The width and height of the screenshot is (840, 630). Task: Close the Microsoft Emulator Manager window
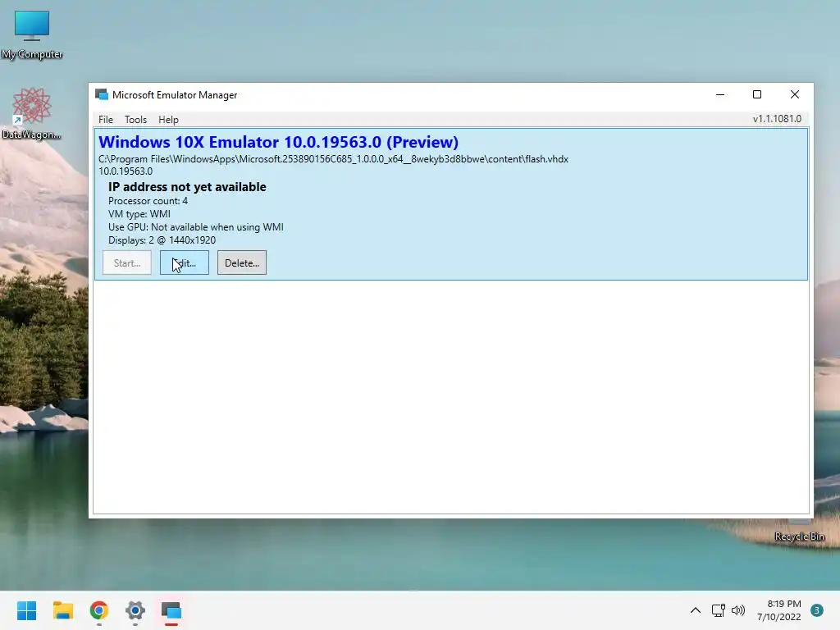[794, 95]
